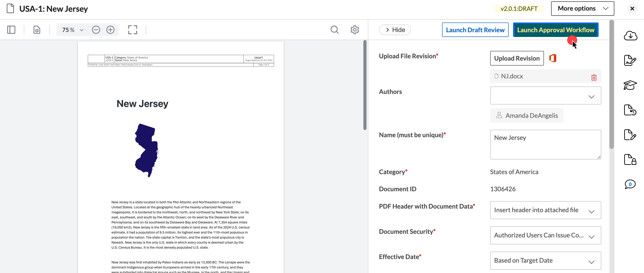
Task: Delete the NJ.docx attachment
Action: (x=594, y=77)
